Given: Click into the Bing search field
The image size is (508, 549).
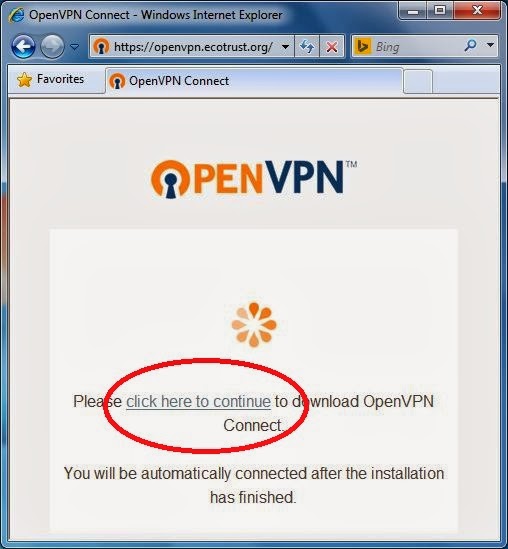Looking at the screenshot, I should (417, 46).
